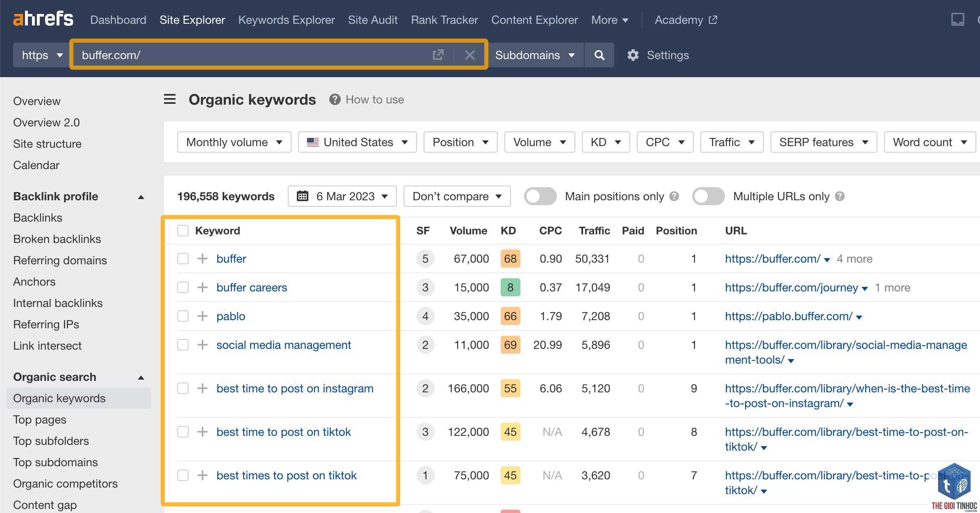Image resolution: width=980 pixels, height=513 pixels.
Task: Click 4 more next to buffer.com URL
Action: (x=855, y=259)
